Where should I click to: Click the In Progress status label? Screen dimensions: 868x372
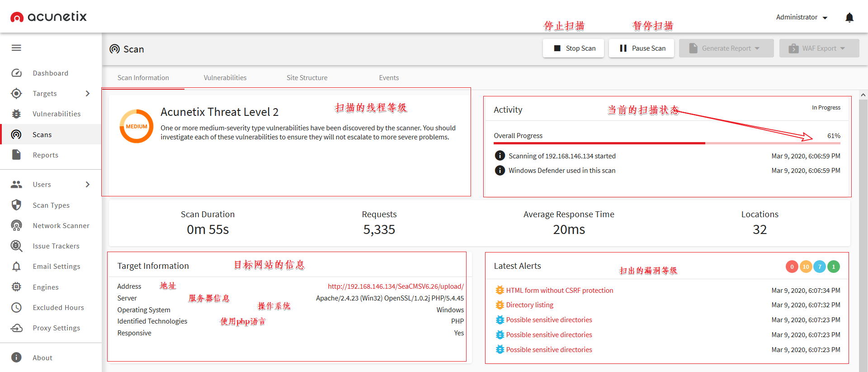826,107
